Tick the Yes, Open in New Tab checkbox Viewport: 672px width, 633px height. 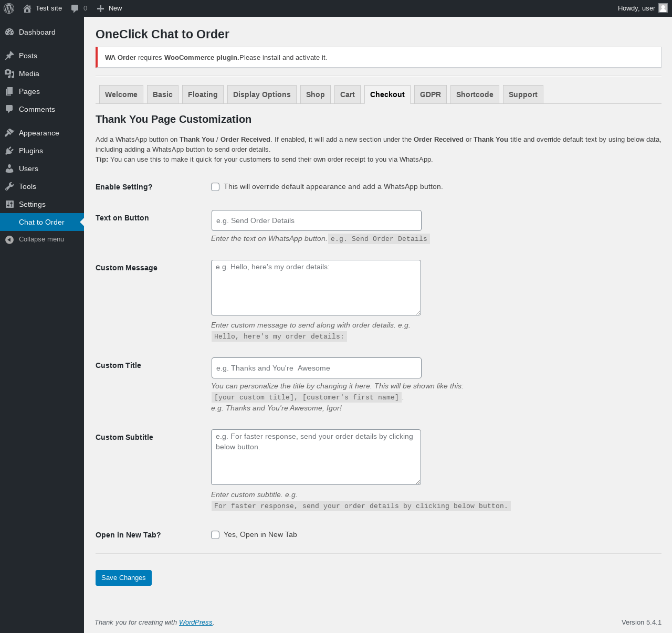click(215, 535)
